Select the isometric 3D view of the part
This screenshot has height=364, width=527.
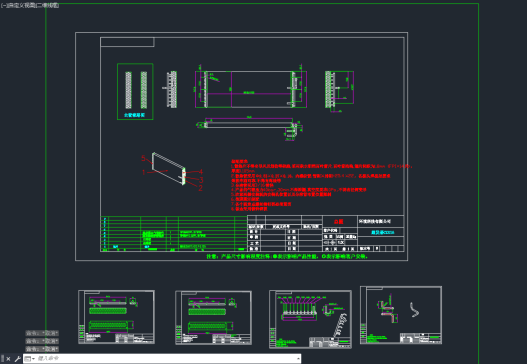(x=169, y=168)
